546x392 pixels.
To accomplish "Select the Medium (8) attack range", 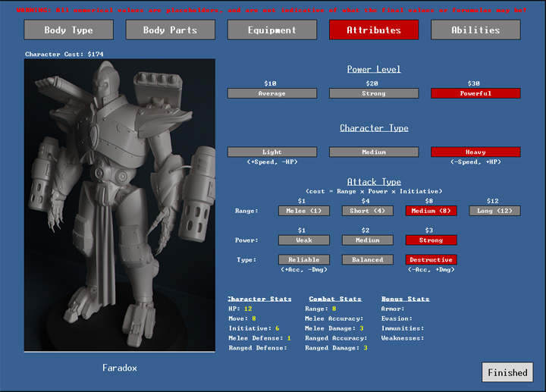I will [x=431, y=211].
